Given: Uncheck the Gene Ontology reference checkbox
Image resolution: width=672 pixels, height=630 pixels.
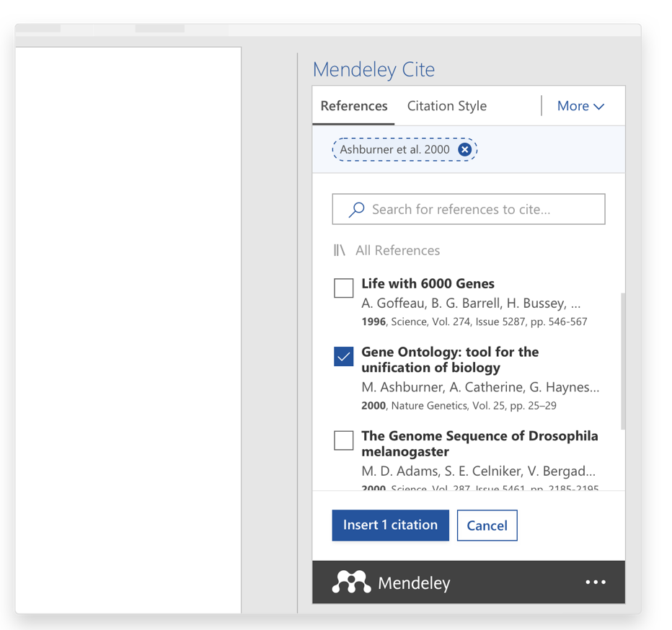Looking at the screenshot, I should click(344, 356).
